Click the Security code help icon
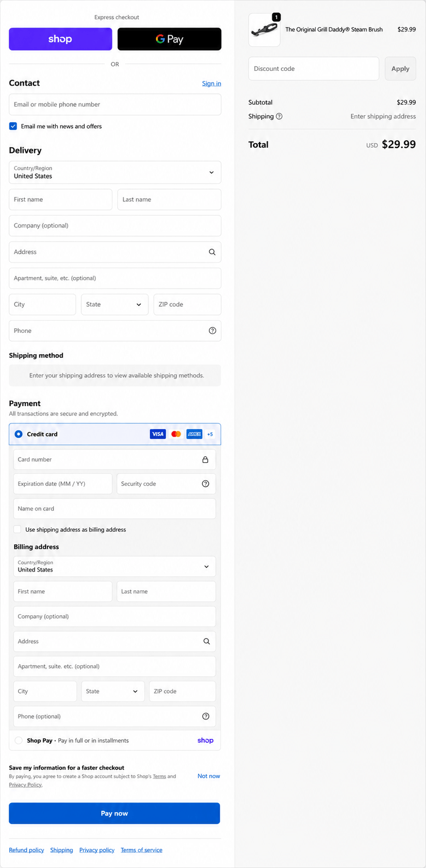The image size is (426, 868). 205,484
